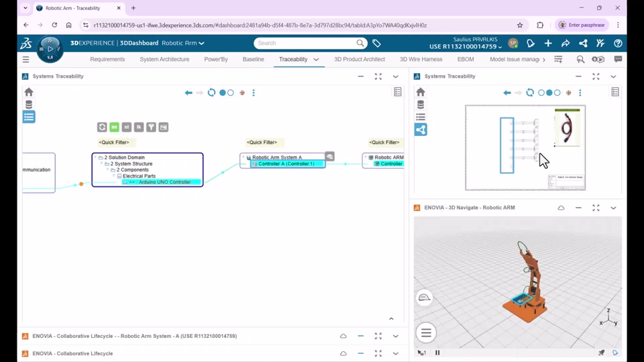The image size is (644, 362).
Task: Open the USE R1132100014759 credentials dropdown
Action: 466,46
